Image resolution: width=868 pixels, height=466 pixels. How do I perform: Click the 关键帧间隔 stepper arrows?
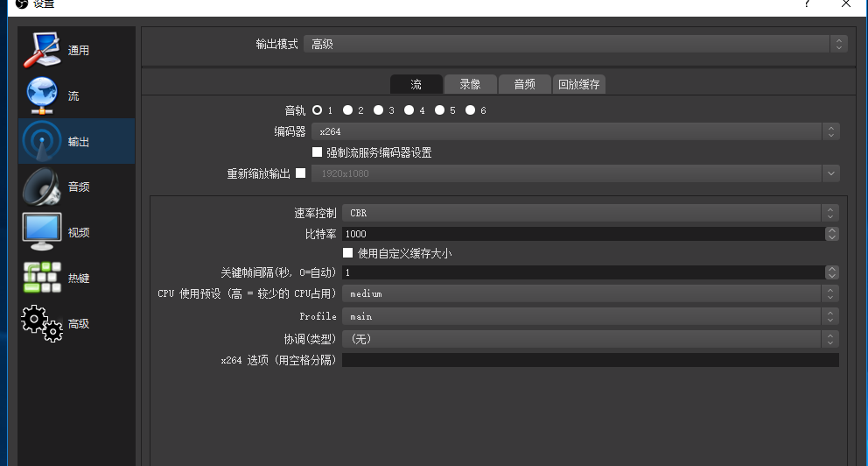coord(831,272)
